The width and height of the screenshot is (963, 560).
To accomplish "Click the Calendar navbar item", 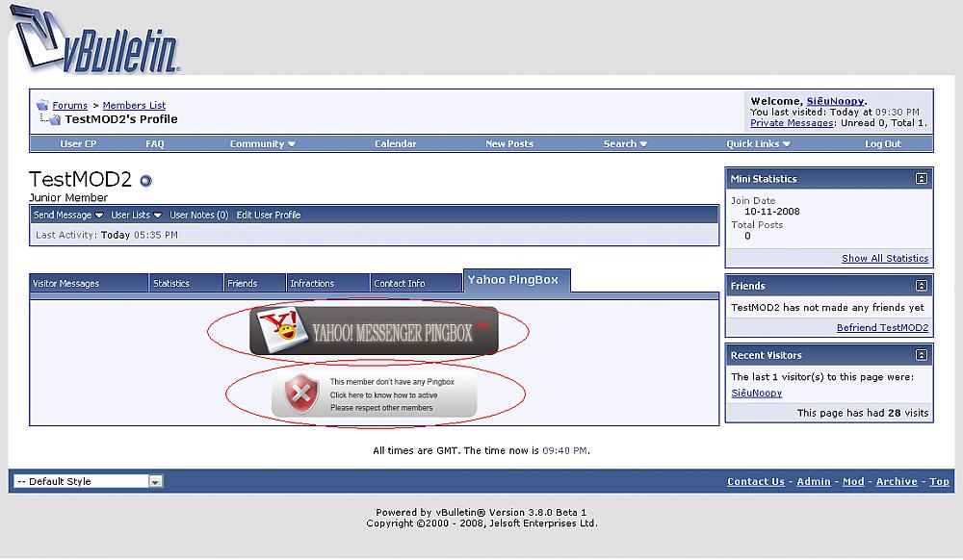I will (x=395, y=144).
